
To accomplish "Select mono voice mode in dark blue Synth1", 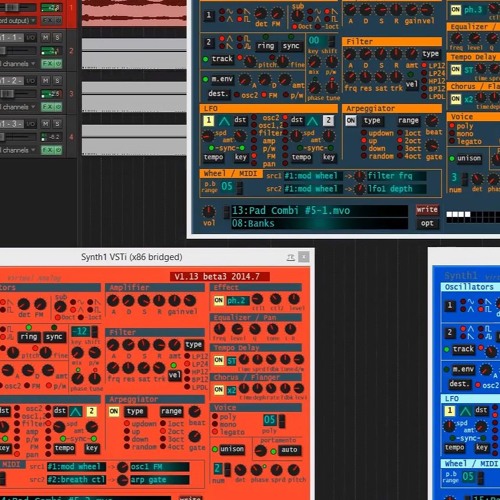I will click(452, 133).
